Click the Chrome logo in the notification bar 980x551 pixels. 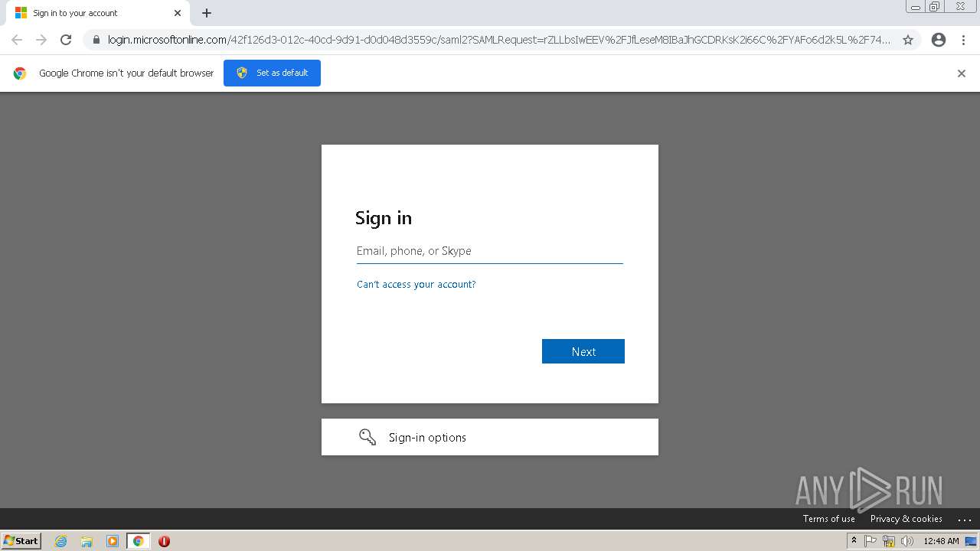20,73
